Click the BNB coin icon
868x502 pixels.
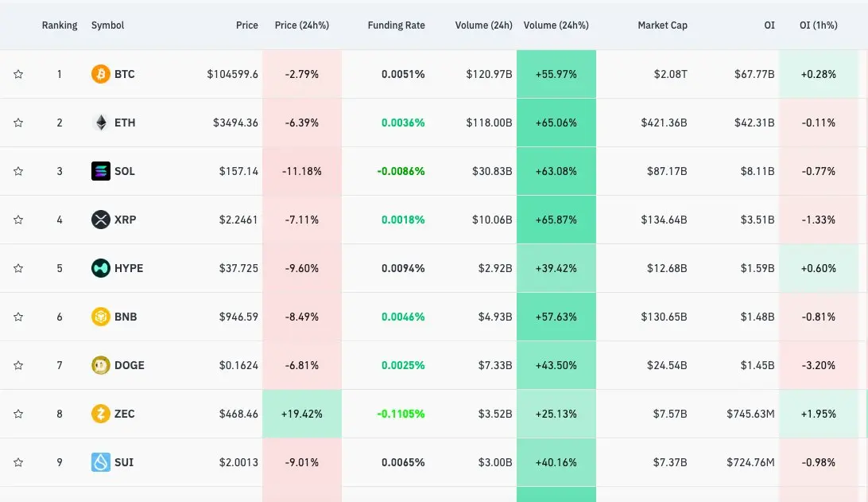click(x=101, y=317)
